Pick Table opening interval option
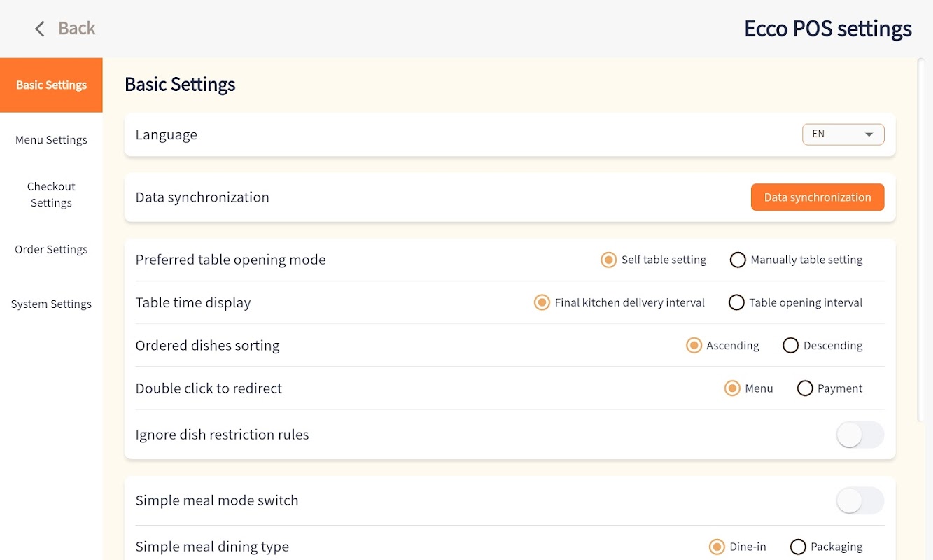 click(736, 303)
